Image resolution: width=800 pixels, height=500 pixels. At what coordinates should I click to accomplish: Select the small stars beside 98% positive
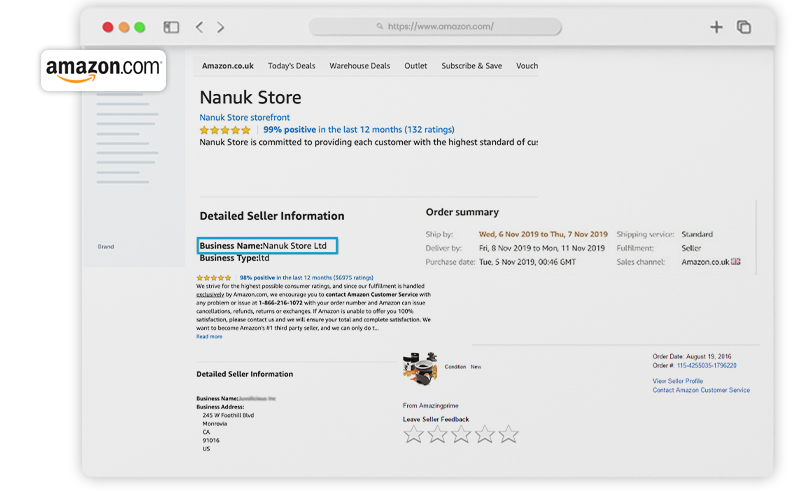click(x=214, y=278)
